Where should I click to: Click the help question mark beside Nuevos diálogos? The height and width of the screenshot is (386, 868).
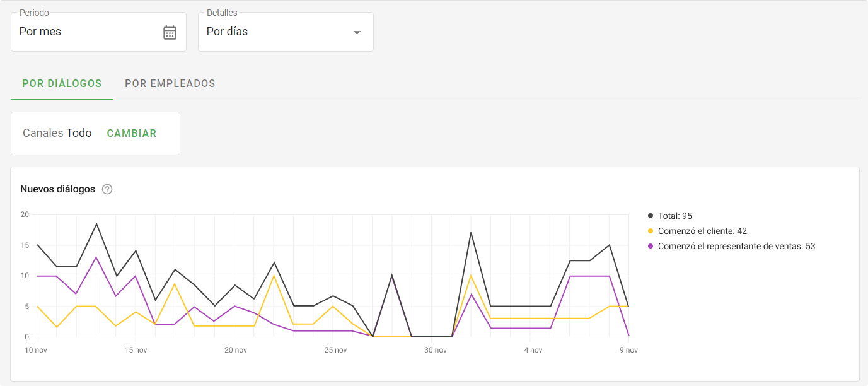[107, 189]
